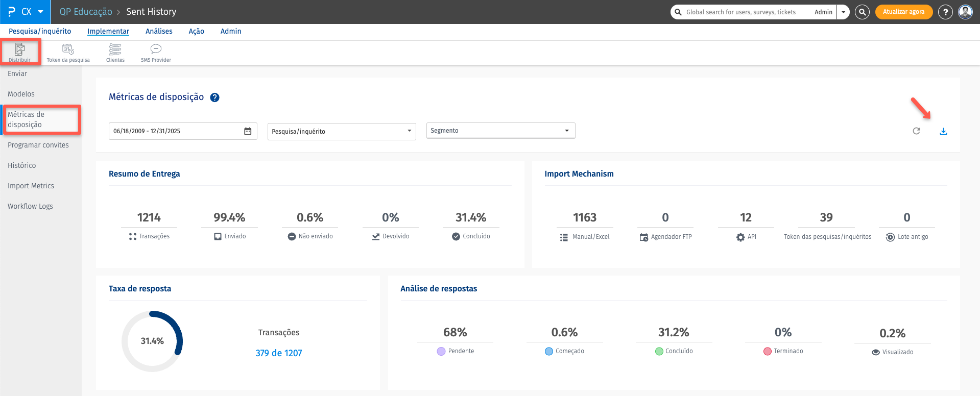This screenshot has width=980, height=396.
Task: Click the user profile avatar
Action: [x=965, y=12]
